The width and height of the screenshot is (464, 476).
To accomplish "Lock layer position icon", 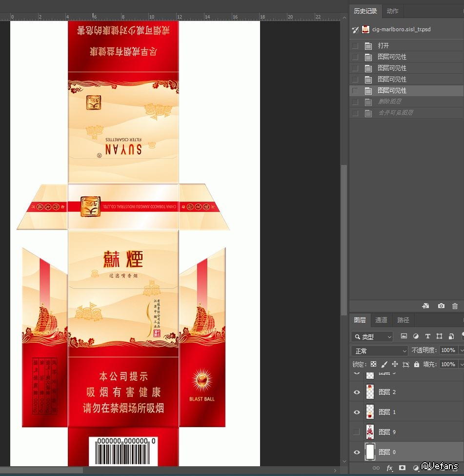I will [x=395, y=364].
